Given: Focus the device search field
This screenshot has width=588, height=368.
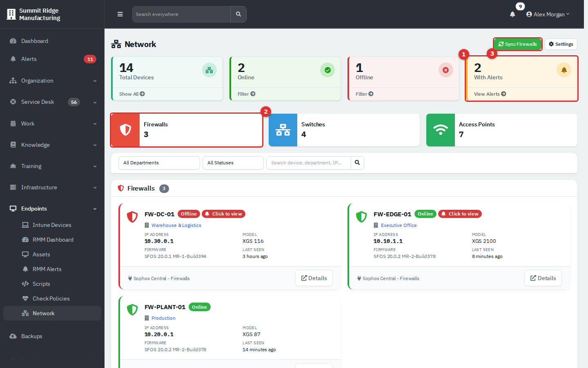Looking at the screenshot, I should tap(309, 163).
